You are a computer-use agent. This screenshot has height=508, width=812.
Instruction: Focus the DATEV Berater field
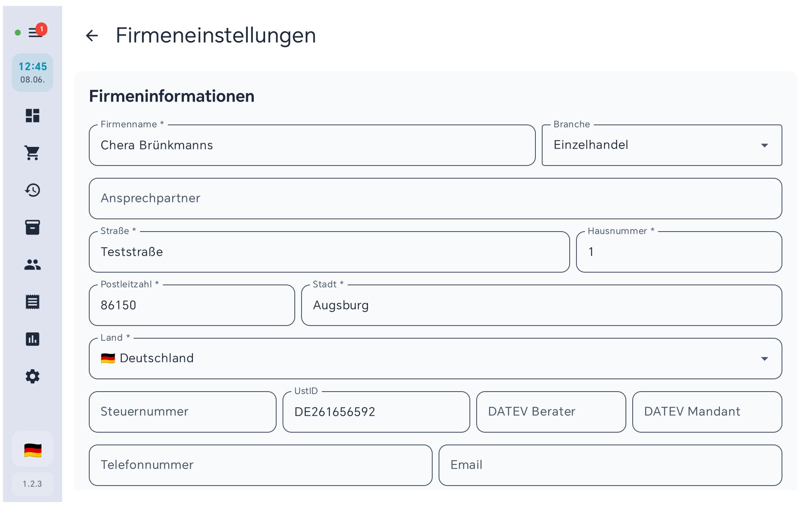[x=551, y=412]
